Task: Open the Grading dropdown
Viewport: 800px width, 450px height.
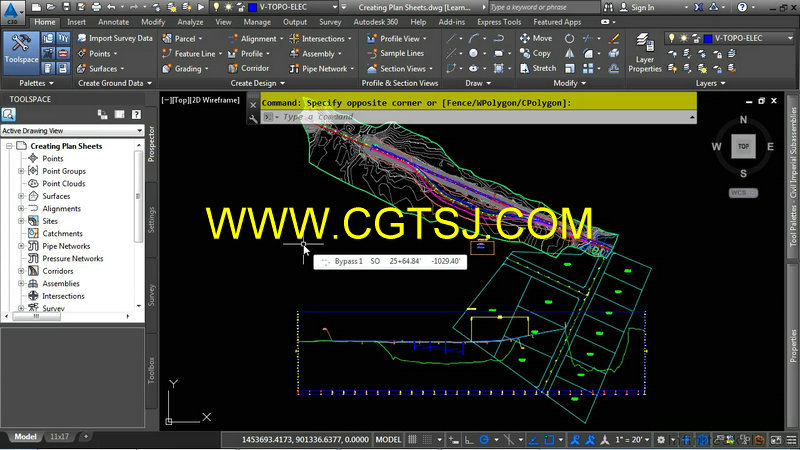Action: pyautogui.click(x=185, y=68)
